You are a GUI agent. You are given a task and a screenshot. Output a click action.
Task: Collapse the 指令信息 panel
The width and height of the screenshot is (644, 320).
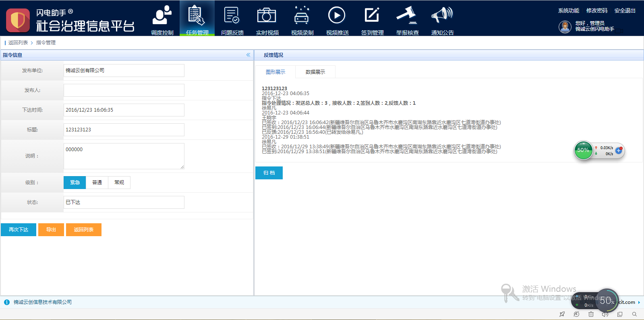[248, 55]
